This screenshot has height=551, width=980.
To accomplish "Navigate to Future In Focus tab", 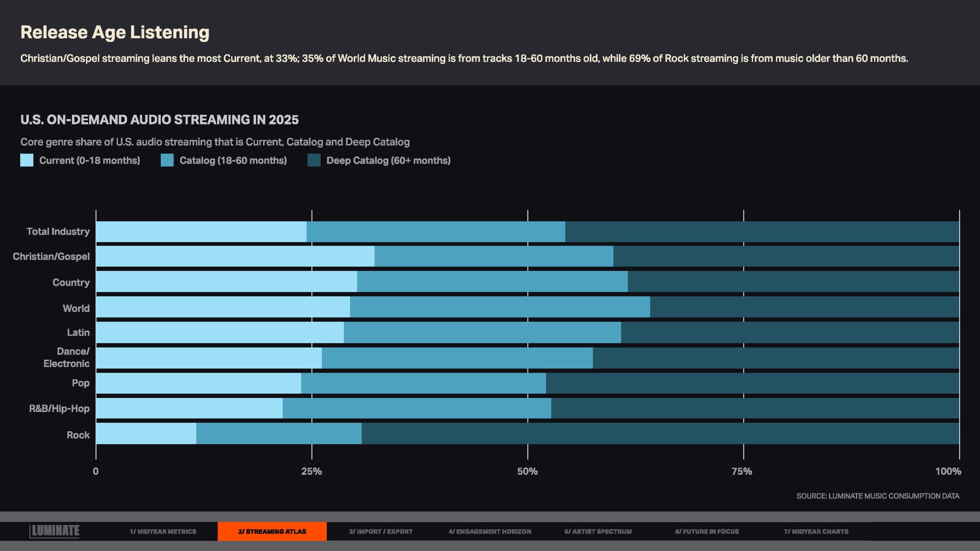I will [707, 531].
